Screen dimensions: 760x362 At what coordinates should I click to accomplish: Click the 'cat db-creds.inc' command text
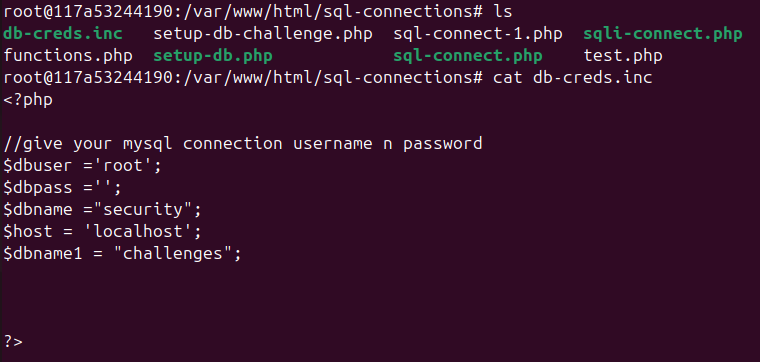(x=572, y=78)
